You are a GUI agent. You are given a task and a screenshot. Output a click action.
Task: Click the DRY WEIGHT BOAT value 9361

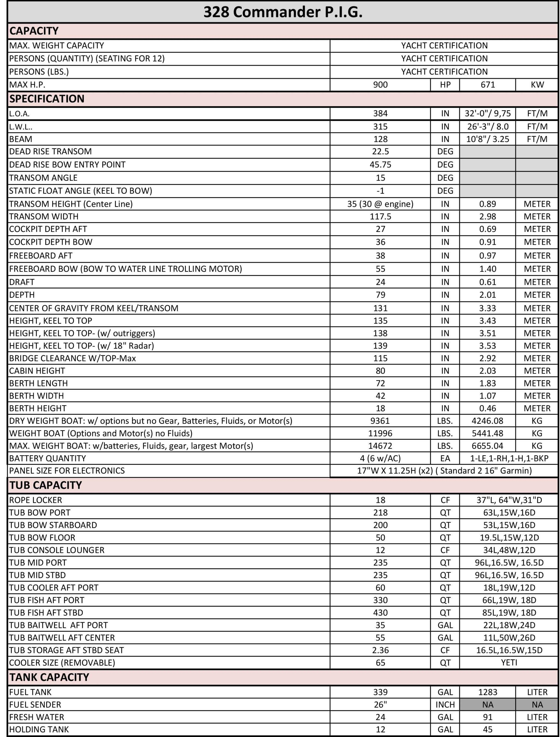(x=380, y=421)
